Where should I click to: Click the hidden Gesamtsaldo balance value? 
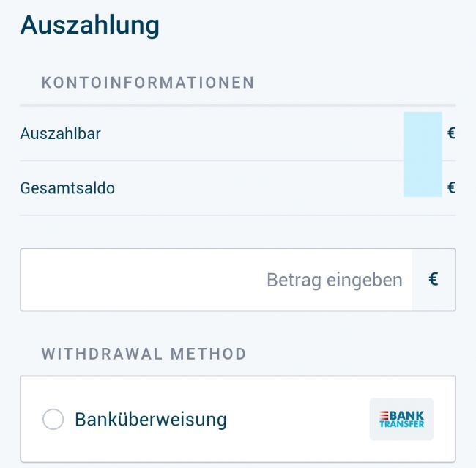[x=423, y=183]
